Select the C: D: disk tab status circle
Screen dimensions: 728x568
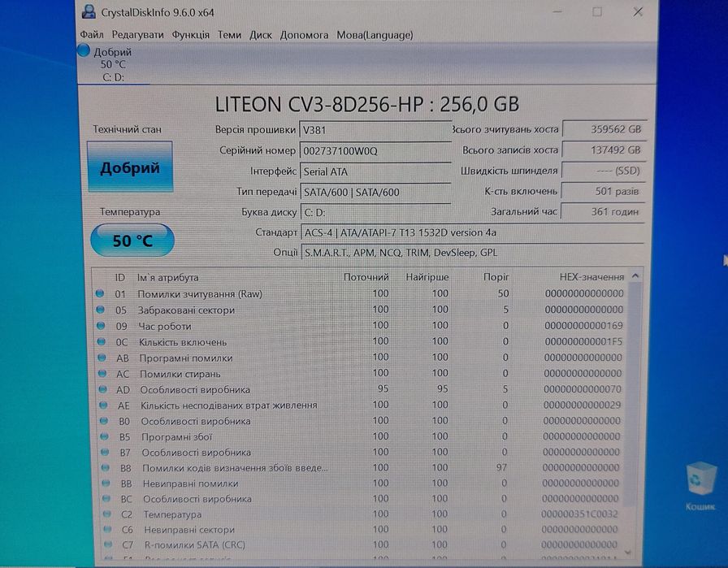pyautogui.click(x=84, y=50)
